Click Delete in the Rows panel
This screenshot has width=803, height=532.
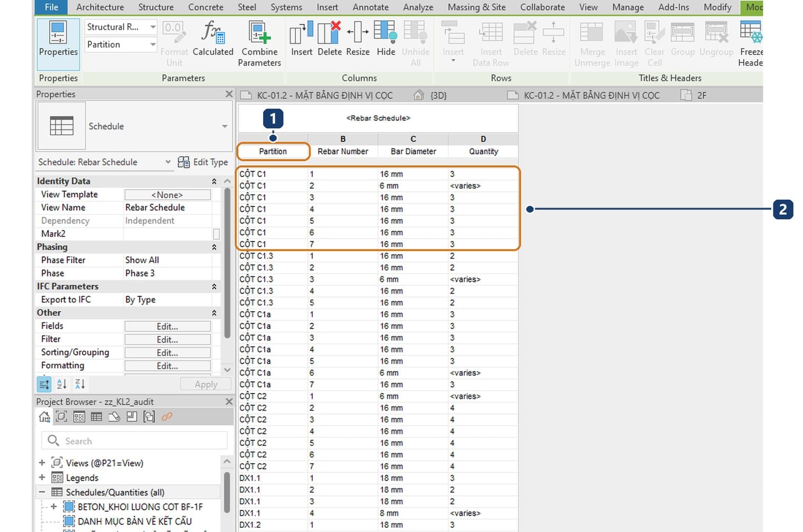(x=525, y=38)
